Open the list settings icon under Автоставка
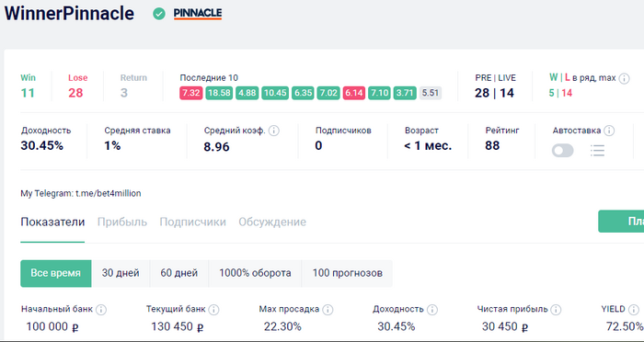This screenshot has height=342, width=644. (x=597, y=151)
